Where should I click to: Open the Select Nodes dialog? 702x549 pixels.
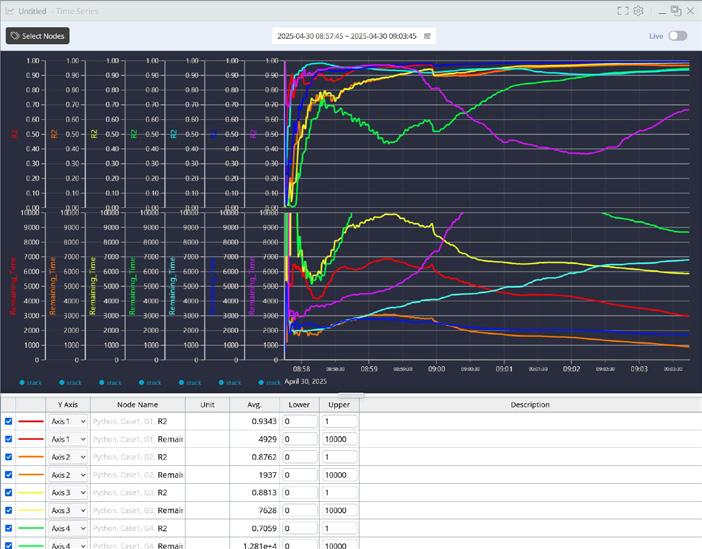(38, 36)
